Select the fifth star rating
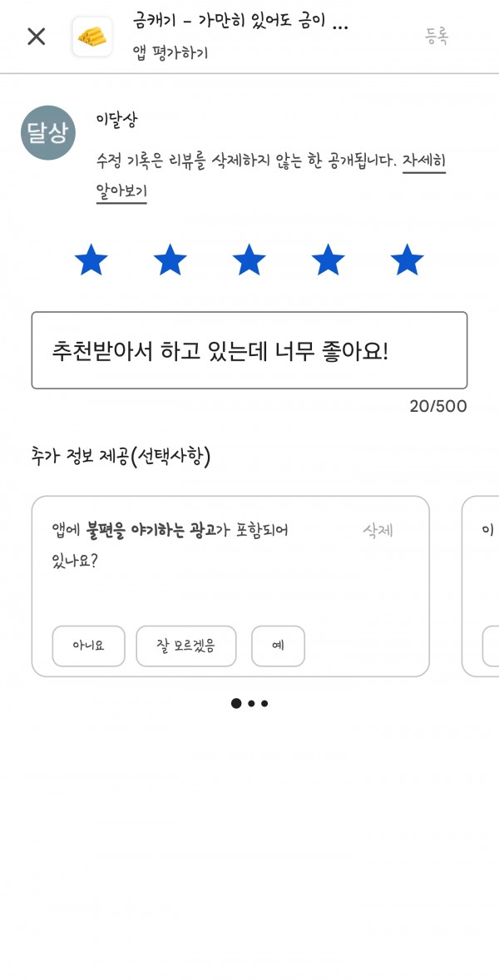 [408, 260]
